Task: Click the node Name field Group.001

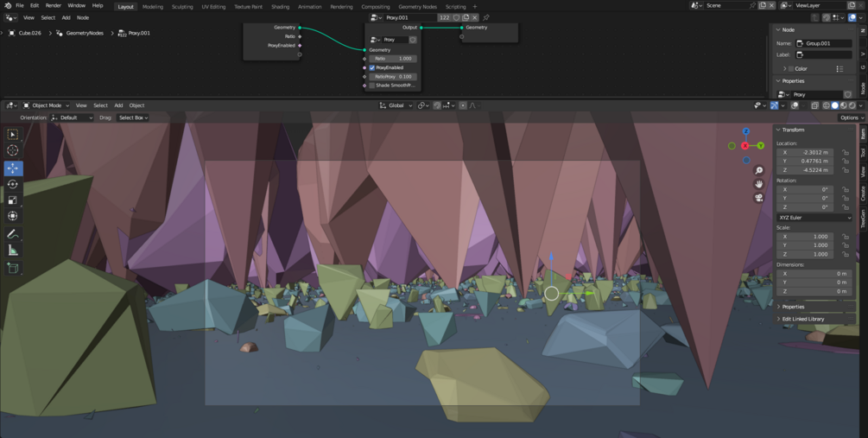Action: 824,43
